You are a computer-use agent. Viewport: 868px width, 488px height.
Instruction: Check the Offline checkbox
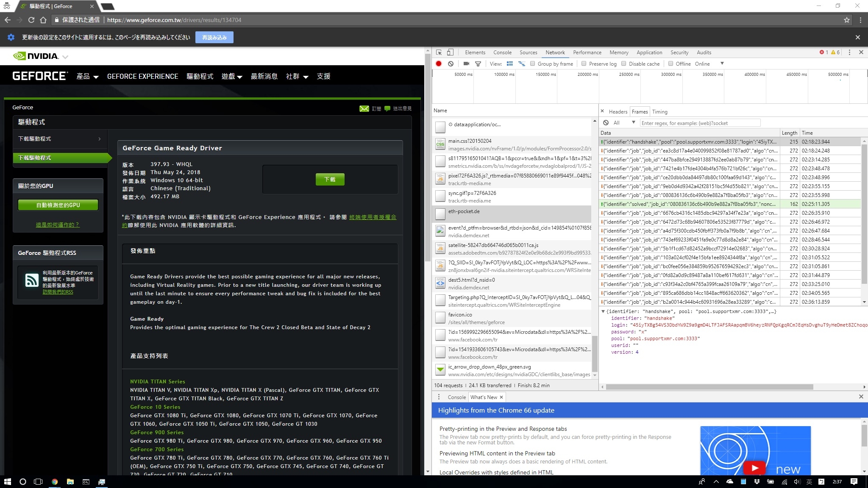[670, 64]
